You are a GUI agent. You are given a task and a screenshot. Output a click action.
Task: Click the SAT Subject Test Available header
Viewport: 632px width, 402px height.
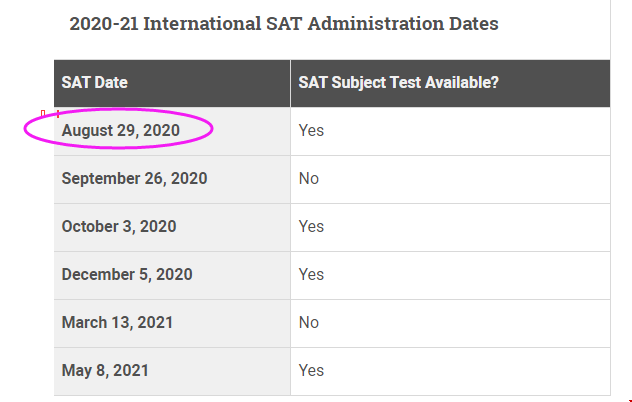click(x=399, y=82)
